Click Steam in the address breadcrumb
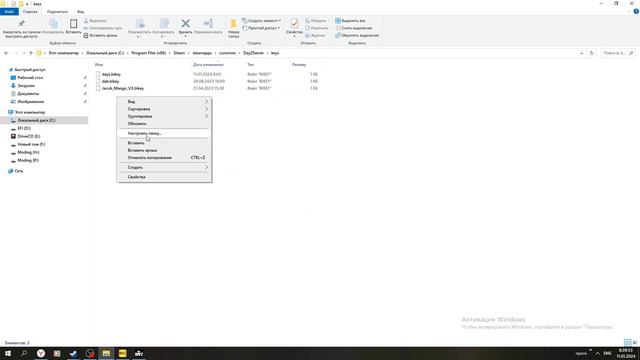640x360 pixels. click(x=179, y=53)
